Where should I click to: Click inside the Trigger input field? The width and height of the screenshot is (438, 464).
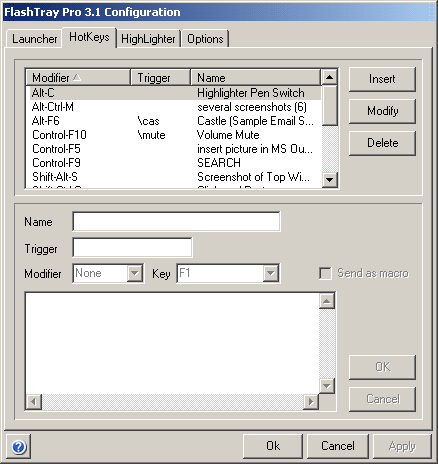point(132,247)
